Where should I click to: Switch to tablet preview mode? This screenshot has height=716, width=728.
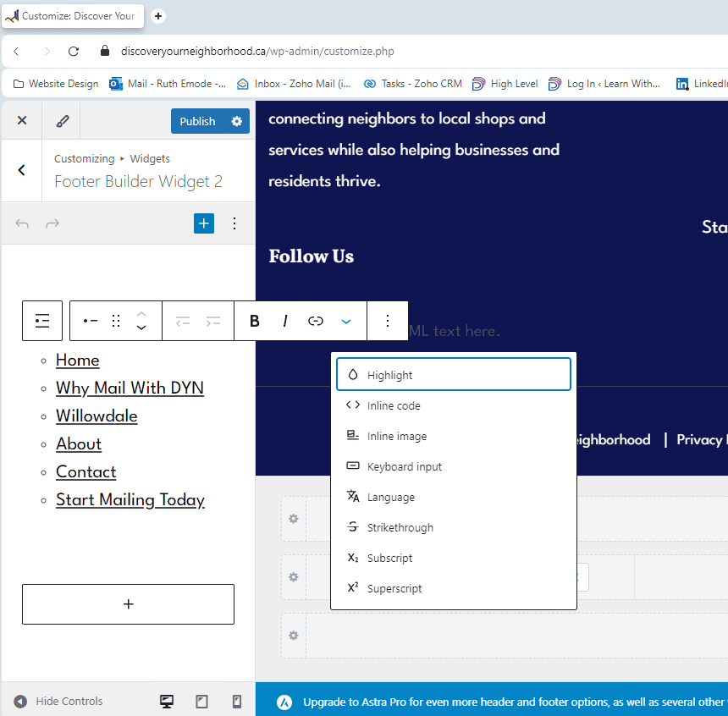201,702
